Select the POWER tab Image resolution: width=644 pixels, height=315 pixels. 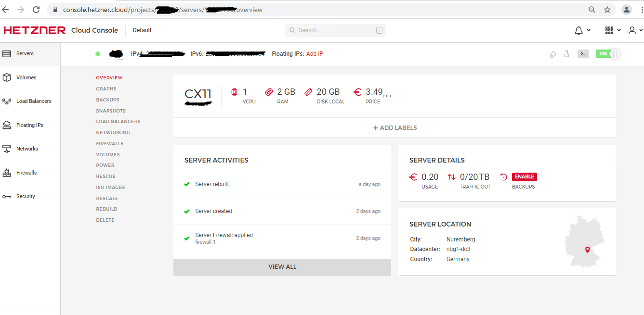point(105,165)
